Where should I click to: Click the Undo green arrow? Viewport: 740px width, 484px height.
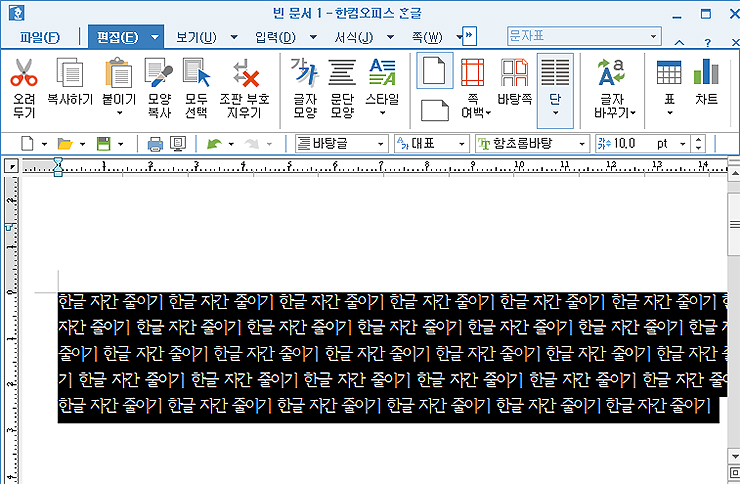(215, 143)
